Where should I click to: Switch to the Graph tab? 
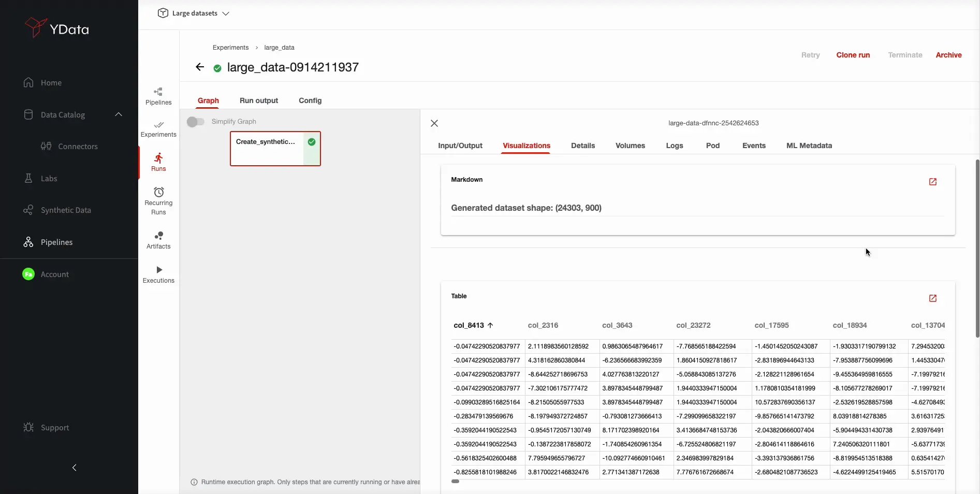(x=208, y=100)
